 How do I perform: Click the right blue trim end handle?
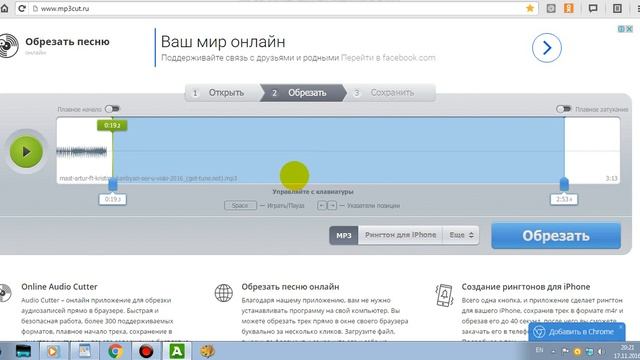coord(564,184)
